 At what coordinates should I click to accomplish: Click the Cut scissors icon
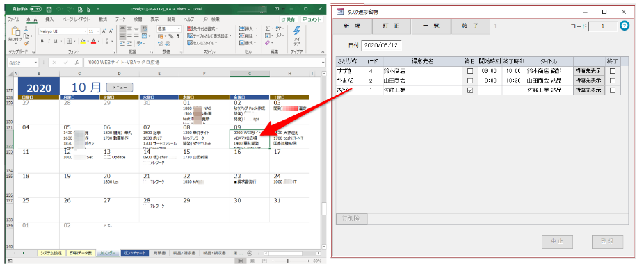click(26, 28)
